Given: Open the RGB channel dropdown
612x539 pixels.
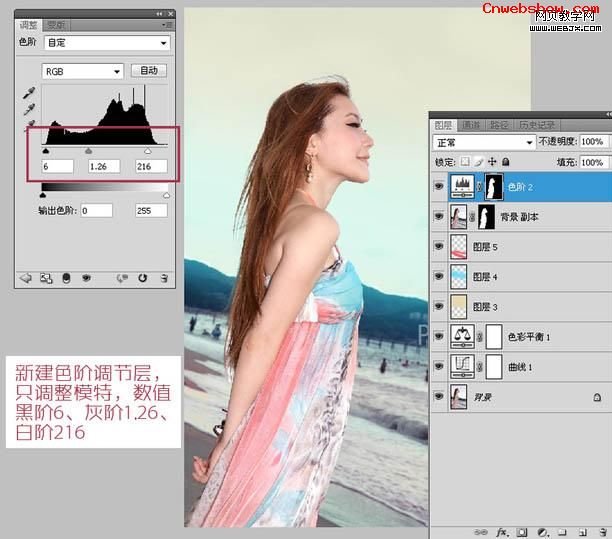Looking at the screenshot, I should (83, 71).
